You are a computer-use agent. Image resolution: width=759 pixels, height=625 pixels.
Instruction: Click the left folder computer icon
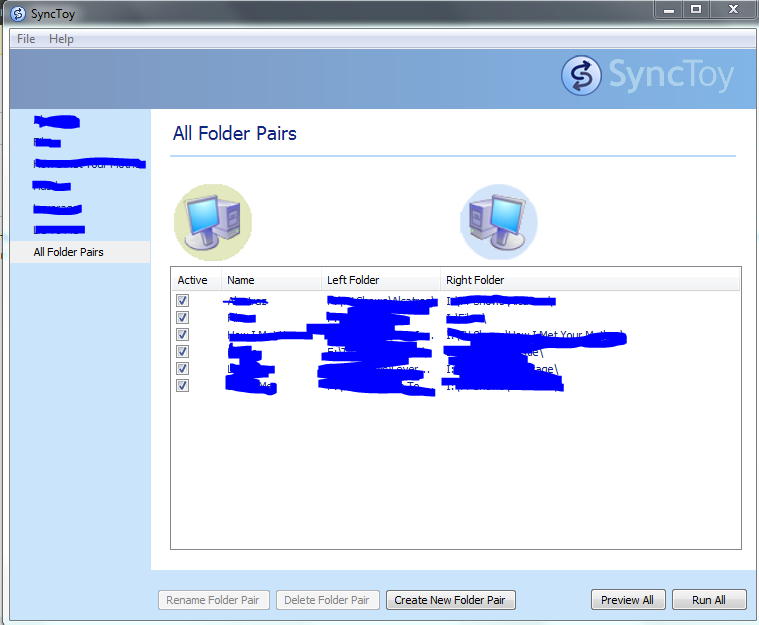(x=213, y=222)
